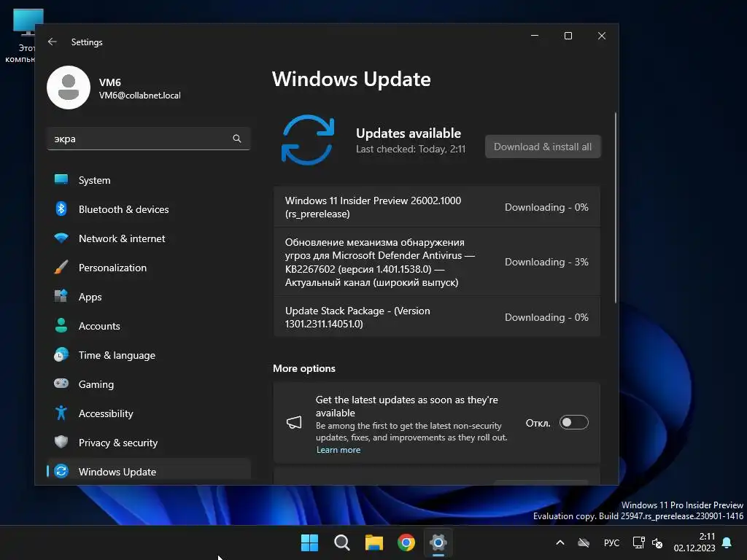This screenshot has height=560, width=747.
Task: Open the System settings page
Action: (149, 180)
